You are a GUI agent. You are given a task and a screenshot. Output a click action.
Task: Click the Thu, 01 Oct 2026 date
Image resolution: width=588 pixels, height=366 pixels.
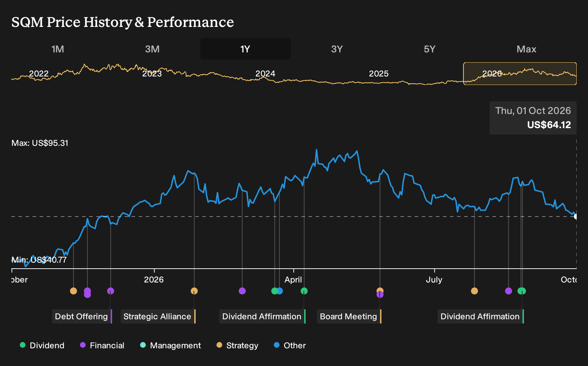point(533,111)
